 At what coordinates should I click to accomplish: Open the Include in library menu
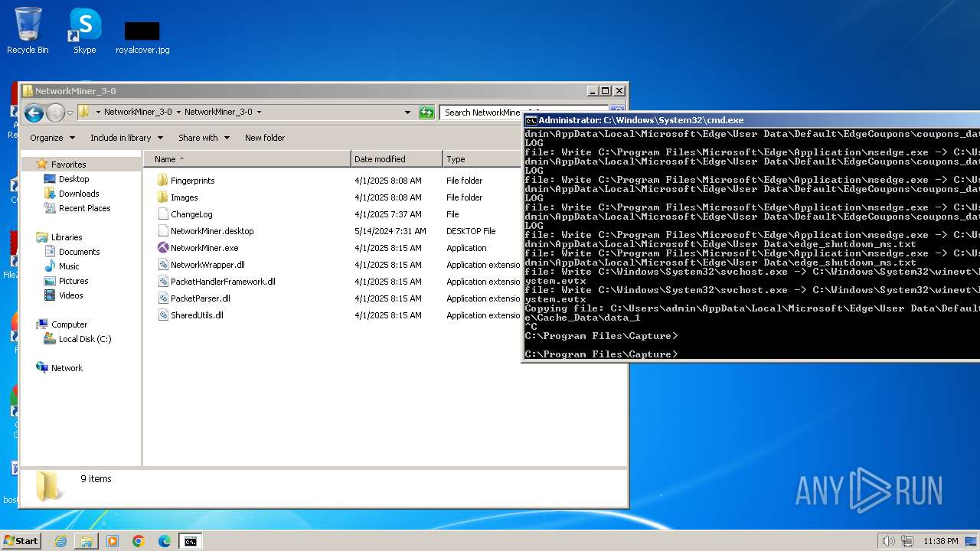coord(126,138)
